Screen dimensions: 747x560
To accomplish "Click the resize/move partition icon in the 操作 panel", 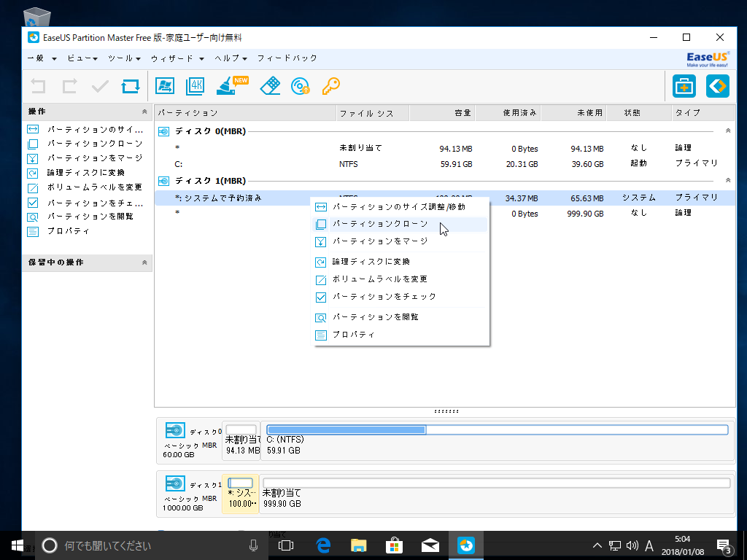I will pyautogui.click(x=33, y=129).
